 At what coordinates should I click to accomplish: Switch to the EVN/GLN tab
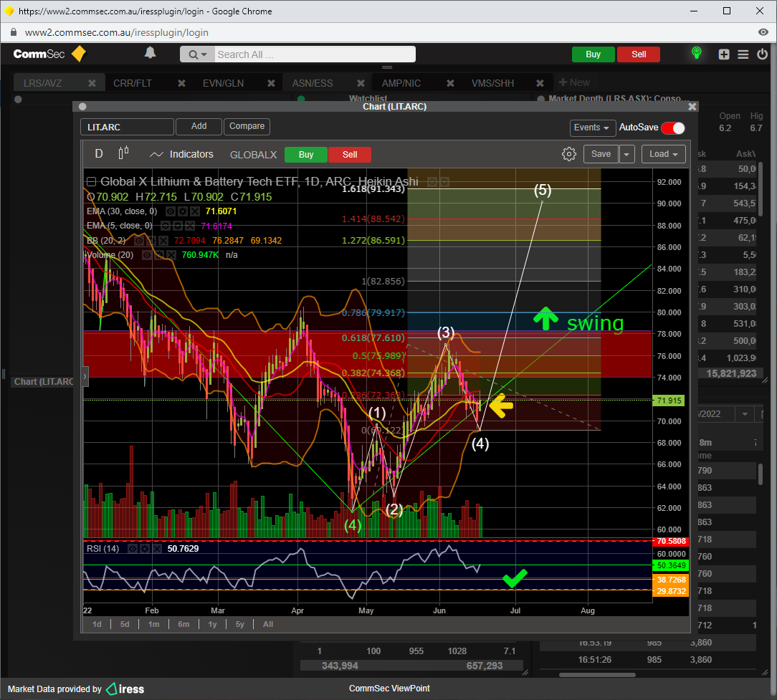pyautogui.click(x=223, y=83)
